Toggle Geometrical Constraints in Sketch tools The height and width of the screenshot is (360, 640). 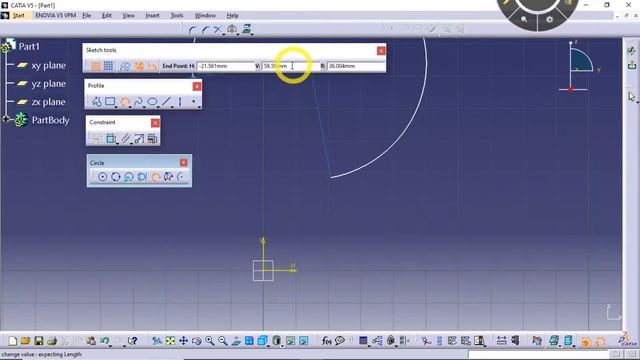pyautogui.click(x=139, y=66)
